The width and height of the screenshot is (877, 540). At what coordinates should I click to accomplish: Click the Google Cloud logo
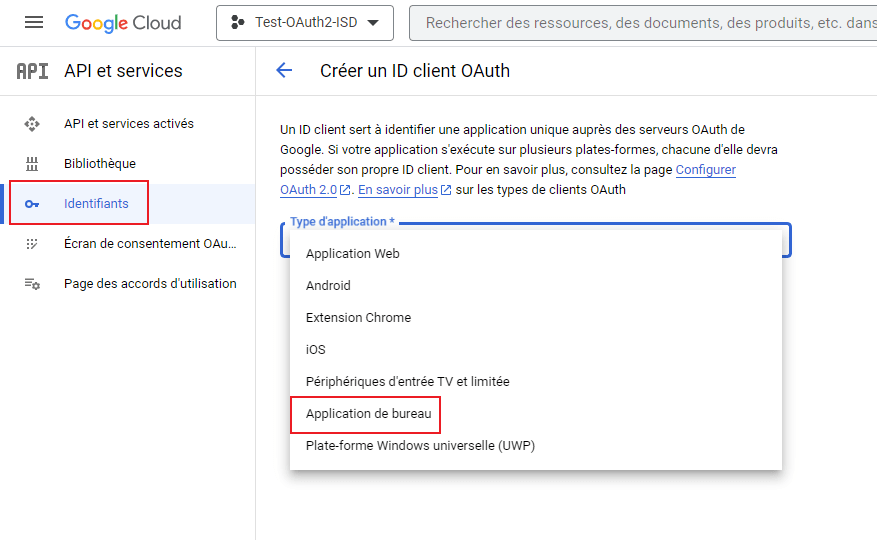click(123, 22)
